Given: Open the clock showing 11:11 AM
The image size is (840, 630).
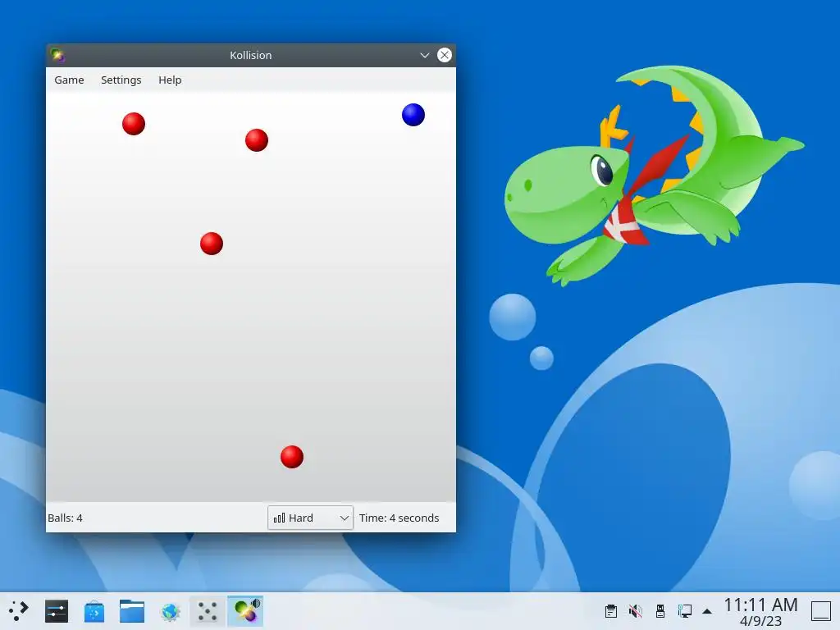Looking at the screenshot, I should point(760,611).
